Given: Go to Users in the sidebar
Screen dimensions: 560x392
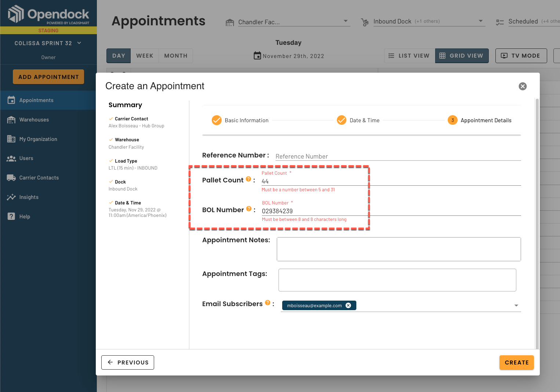Looking at the screenshot, I should point(48,158).
